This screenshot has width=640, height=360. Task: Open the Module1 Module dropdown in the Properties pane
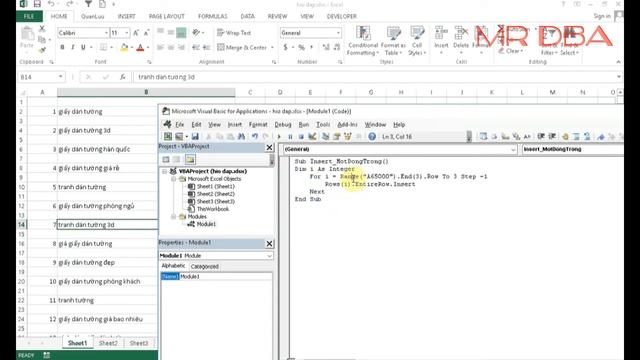point(269,256)
